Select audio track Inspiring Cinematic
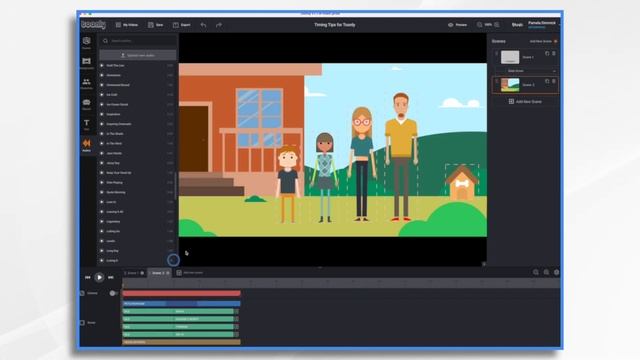The width and height of the screenshot is (640, 360). click(x=119, y=124)
